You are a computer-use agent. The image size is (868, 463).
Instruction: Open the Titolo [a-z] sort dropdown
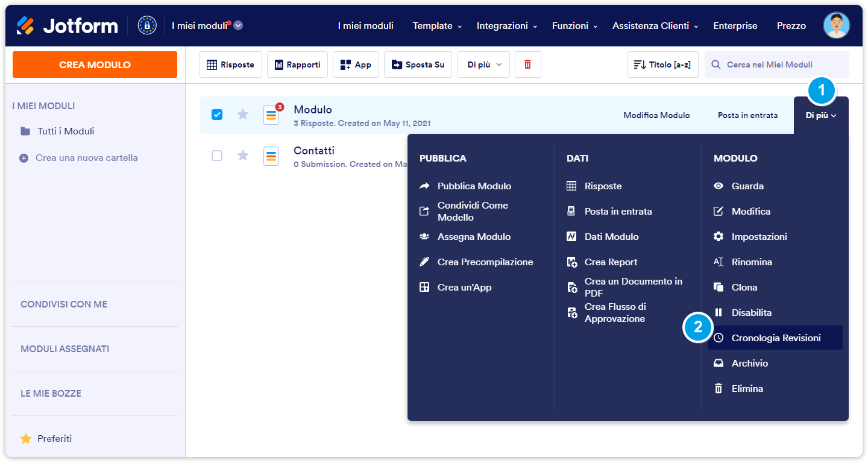tap(664, 65)
